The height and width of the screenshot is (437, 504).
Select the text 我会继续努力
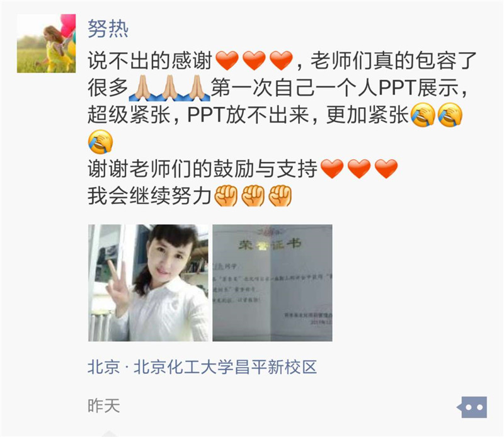pyautogui.click(x=149, y=196)
